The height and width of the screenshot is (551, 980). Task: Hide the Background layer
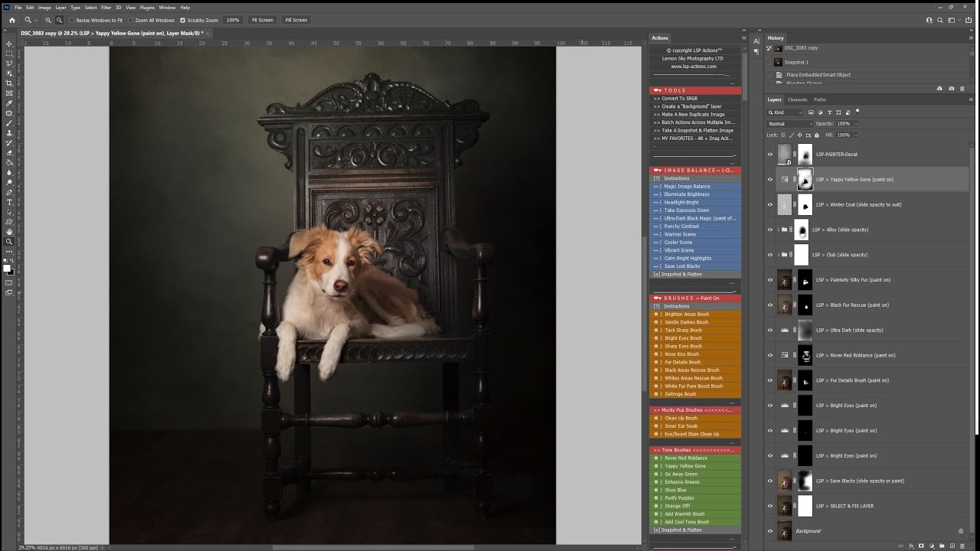point(770,531)
